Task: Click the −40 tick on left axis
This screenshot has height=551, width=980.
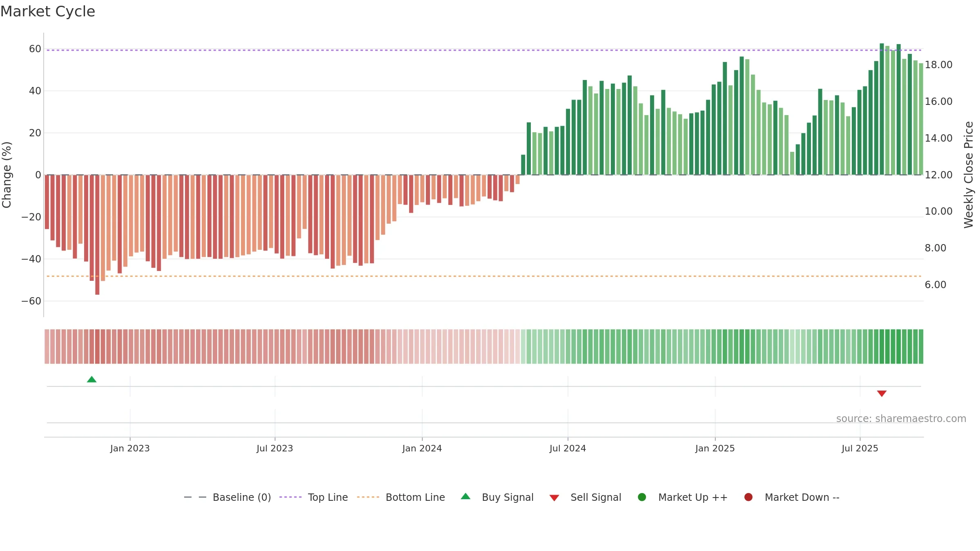Action: pos(31,259)
